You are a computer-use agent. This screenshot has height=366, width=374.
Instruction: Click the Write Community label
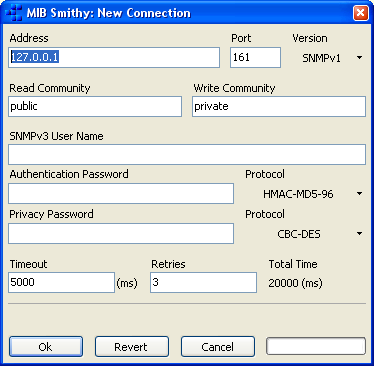click(234, 88)
